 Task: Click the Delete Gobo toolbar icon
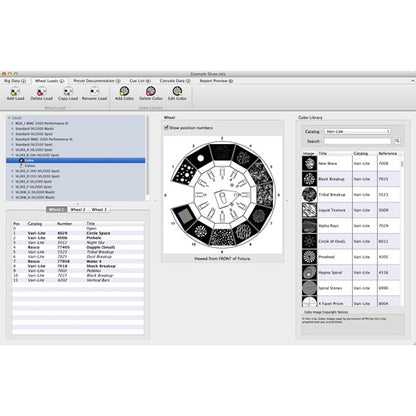(151, 91)
